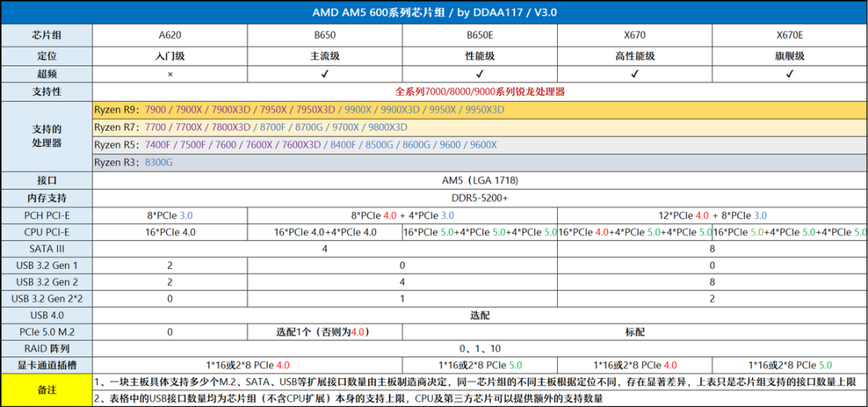
Task: Click the '内存支持' row header
Action: pyautogui.click(x=47, y=198)
